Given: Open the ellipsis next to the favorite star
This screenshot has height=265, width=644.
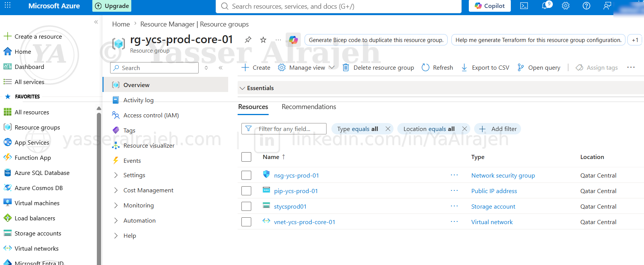Looking at the screenshot, I should point(278,40).
